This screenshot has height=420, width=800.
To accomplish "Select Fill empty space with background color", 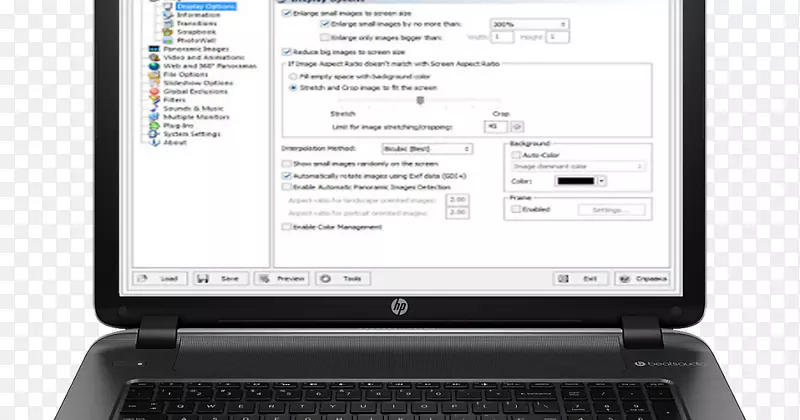I will point(293,77).
